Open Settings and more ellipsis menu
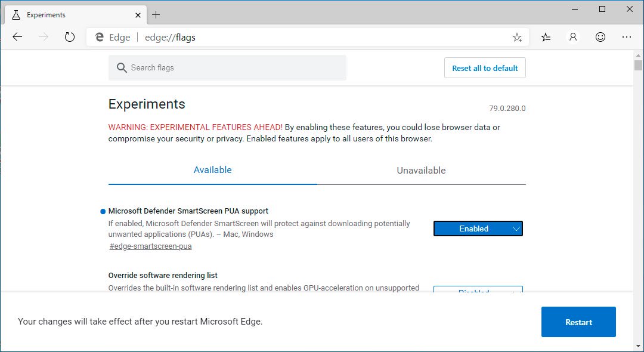Viewport: 644px width, 352px height. (627, 37)
